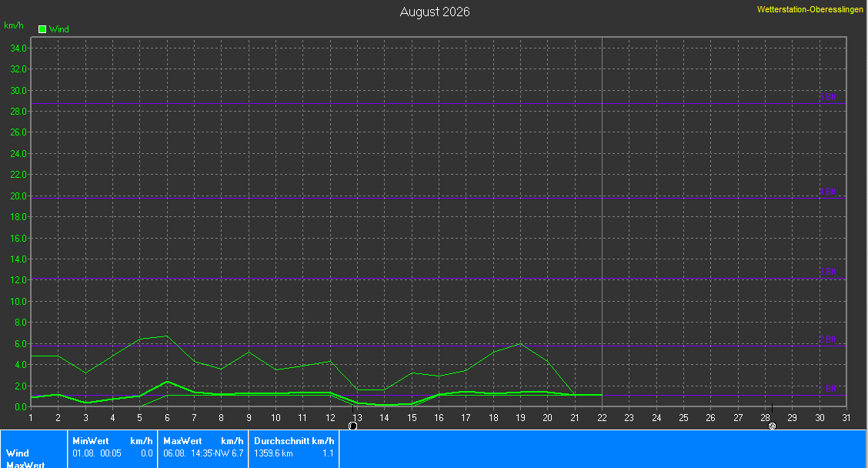
Task: Click day '1' on the date axis
Action: [31, 418]
